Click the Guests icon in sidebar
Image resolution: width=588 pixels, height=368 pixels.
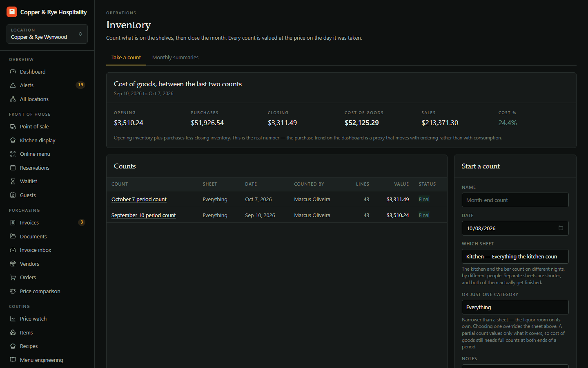[13, 195]
